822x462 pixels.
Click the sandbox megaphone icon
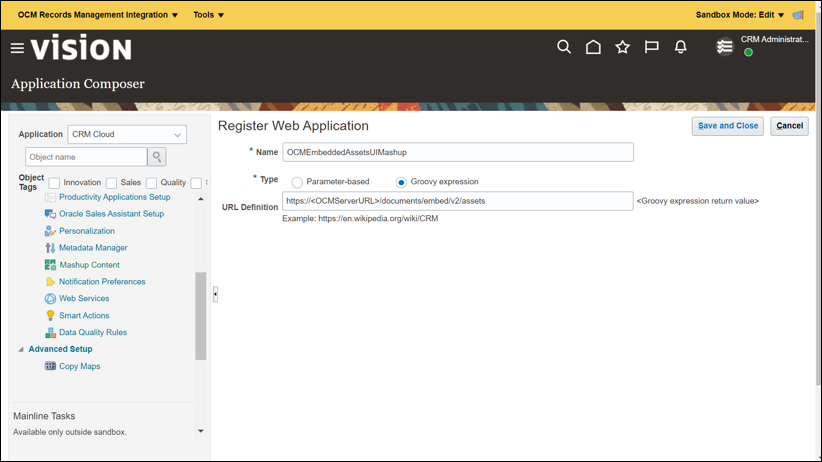click(798, 15)
